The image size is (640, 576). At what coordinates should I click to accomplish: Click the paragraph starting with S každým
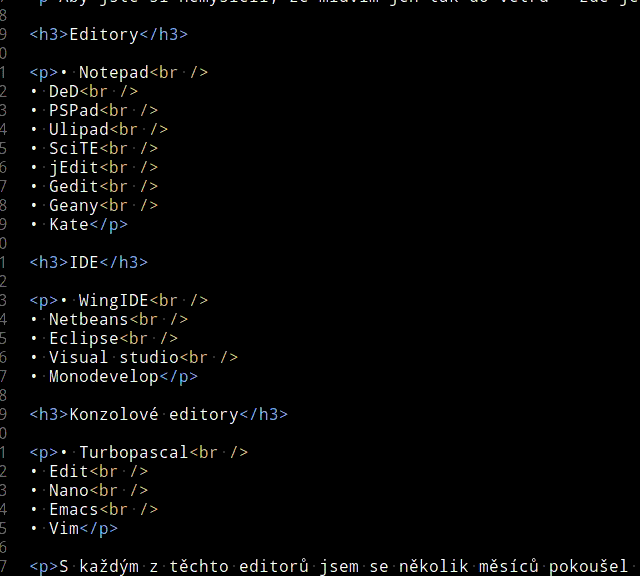335,567
